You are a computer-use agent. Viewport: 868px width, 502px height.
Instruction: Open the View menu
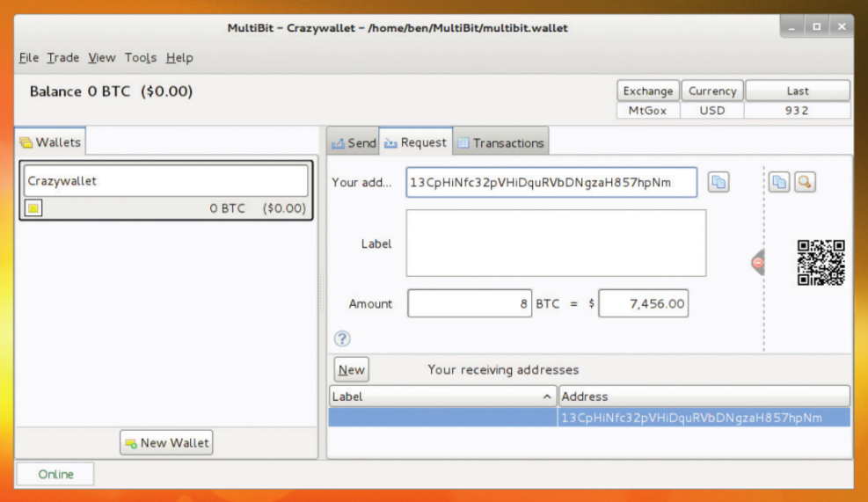(x=102, y=57)
